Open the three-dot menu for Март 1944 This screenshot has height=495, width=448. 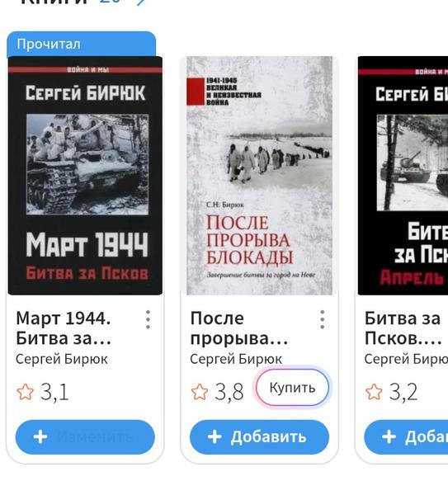coord(148,319)
